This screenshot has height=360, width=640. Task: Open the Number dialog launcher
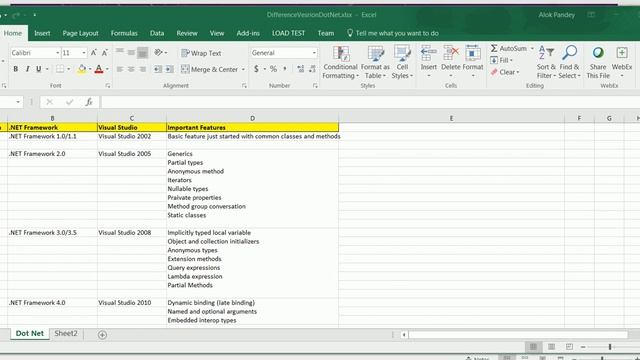point(315,86)
